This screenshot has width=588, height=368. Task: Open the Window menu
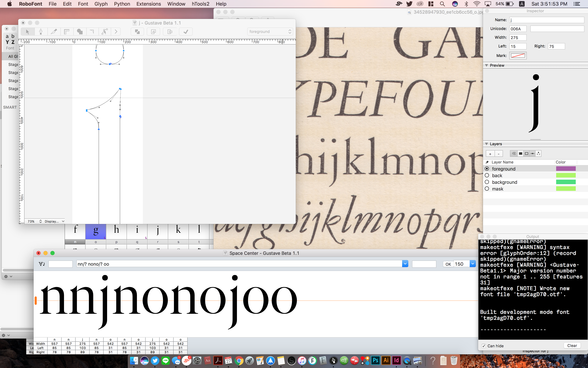176,4
